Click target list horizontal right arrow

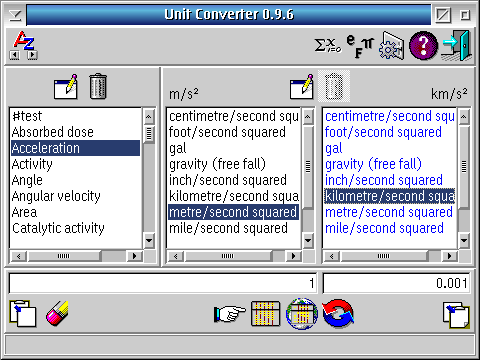(450, 256)
